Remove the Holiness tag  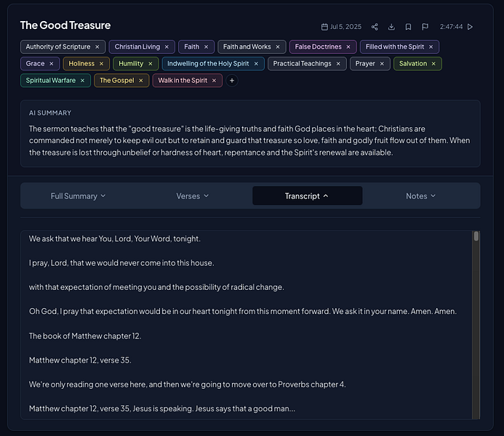[101, 64]
